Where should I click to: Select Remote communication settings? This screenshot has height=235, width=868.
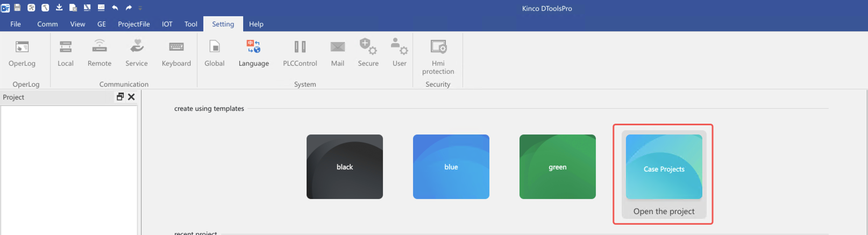coord(99,53)
